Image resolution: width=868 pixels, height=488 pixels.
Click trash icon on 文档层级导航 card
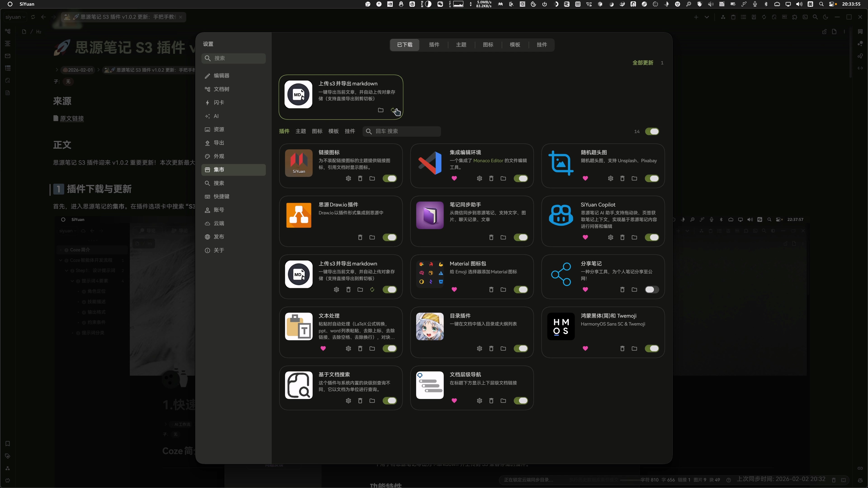(491, 401)
